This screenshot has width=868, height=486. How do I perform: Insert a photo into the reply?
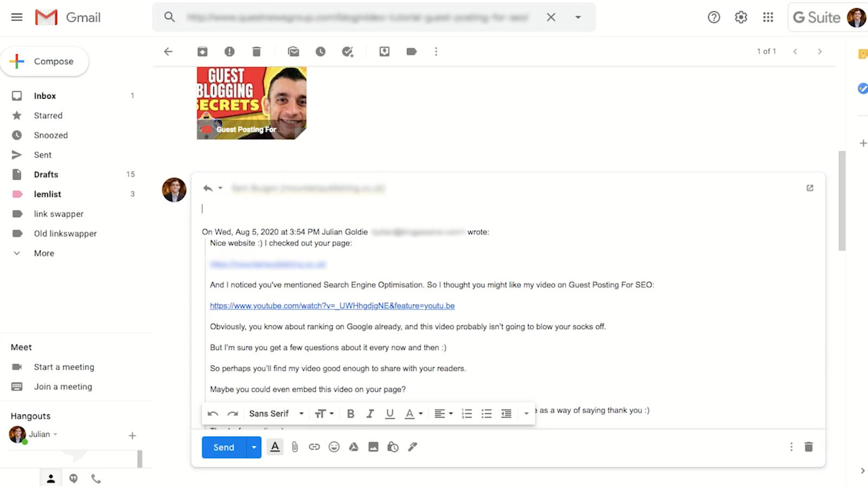373,447
